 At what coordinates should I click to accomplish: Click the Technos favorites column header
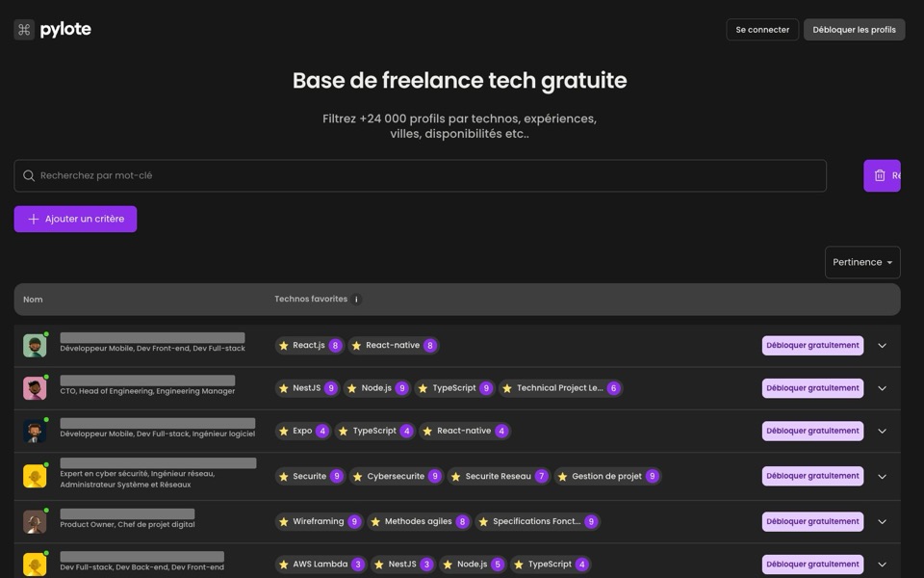pos(311,299)
